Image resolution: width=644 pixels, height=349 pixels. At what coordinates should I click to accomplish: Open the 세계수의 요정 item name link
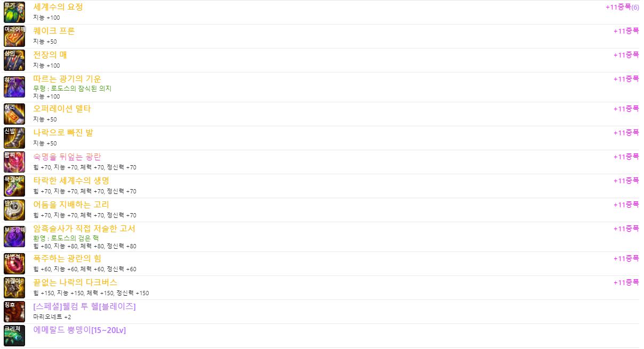point(58,7)
